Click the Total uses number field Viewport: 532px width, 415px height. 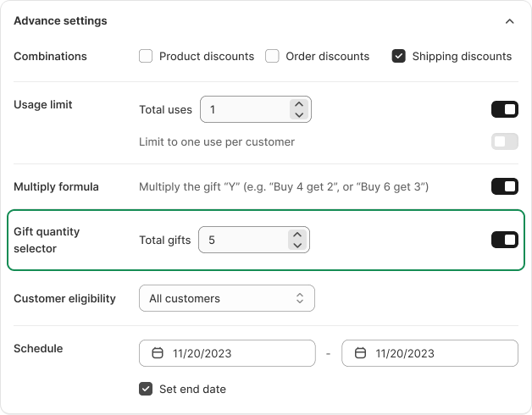click(x=246, y=109)
